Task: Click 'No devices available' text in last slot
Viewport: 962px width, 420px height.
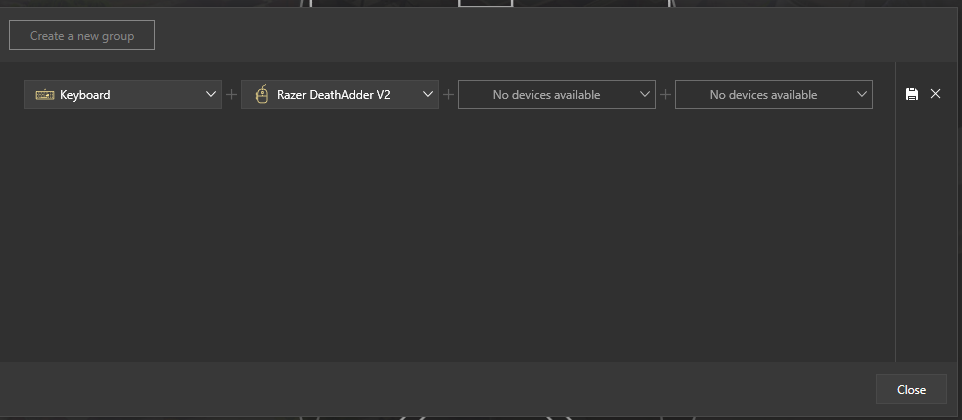Action: [x=763, y=95]
